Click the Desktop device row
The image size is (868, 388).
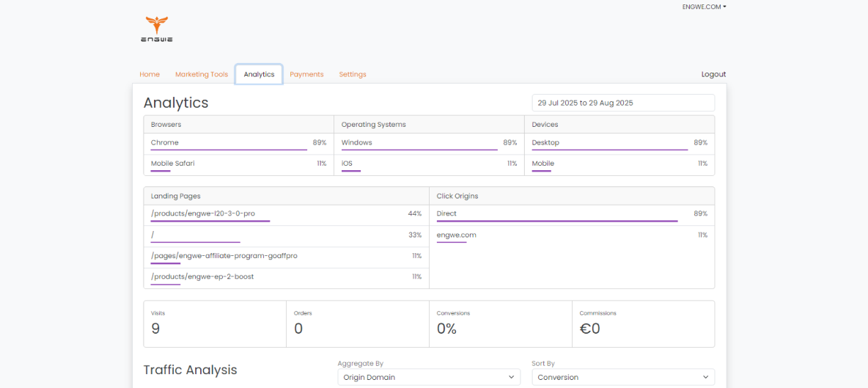tap(619, 143)
